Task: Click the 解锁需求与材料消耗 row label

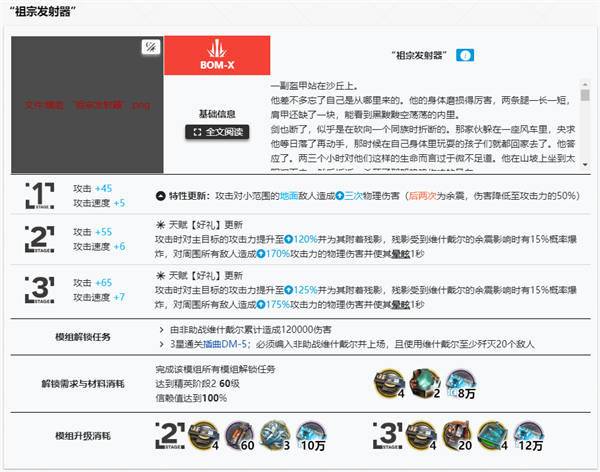Action: click(83, 384)
